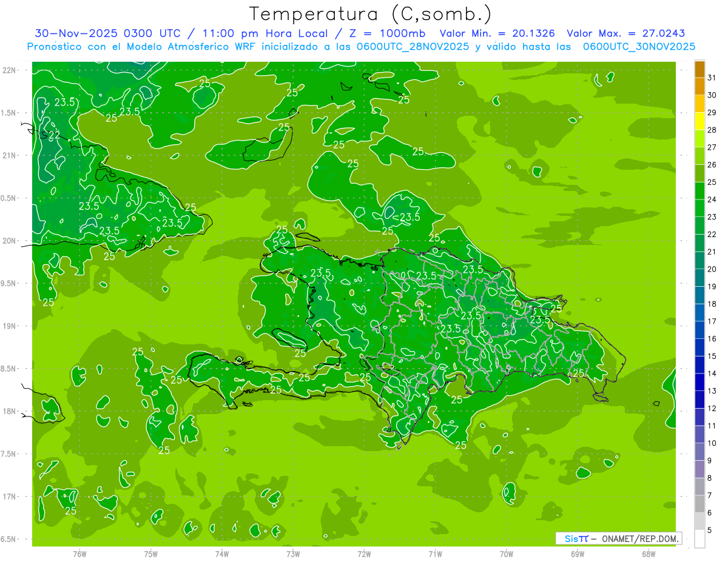
Task: Click the 19N latitude axis label
Action: (9, 326)
